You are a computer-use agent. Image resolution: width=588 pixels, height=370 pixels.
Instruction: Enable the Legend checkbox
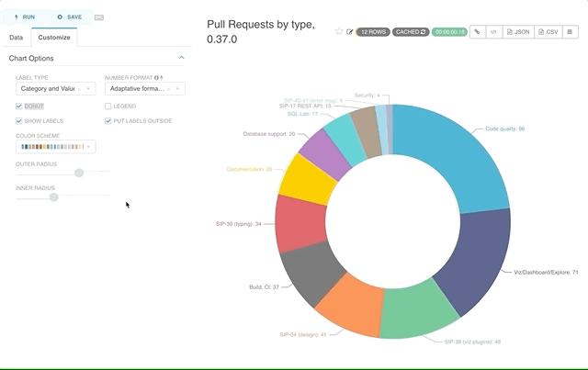pos(108,107)
